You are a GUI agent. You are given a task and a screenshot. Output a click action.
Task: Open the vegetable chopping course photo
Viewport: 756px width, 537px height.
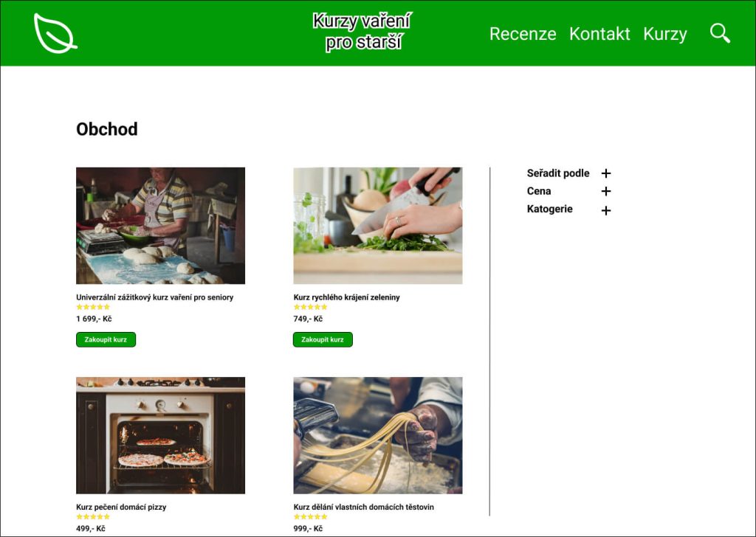pyautogui.click(x=377, y=226)
